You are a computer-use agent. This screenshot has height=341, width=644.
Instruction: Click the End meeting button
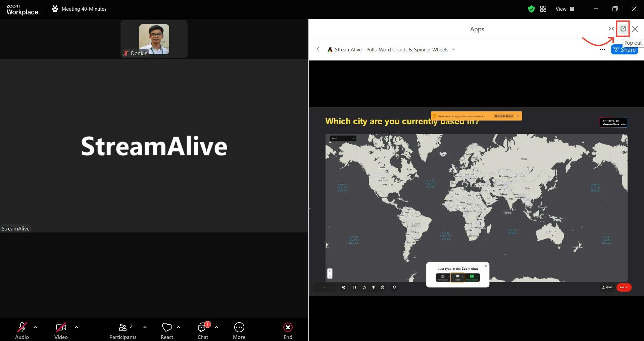[288, 331]
